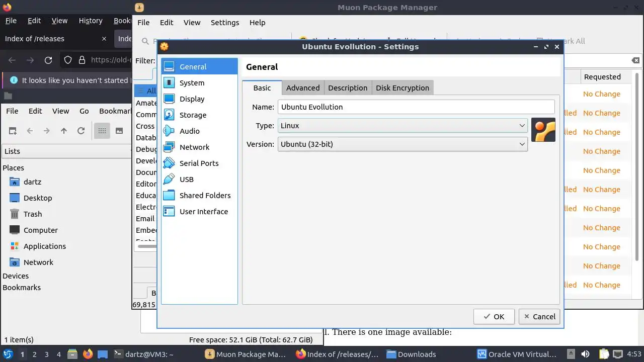Click the Firefox site security padlock
644x362 pixels.
coord(82,60)
